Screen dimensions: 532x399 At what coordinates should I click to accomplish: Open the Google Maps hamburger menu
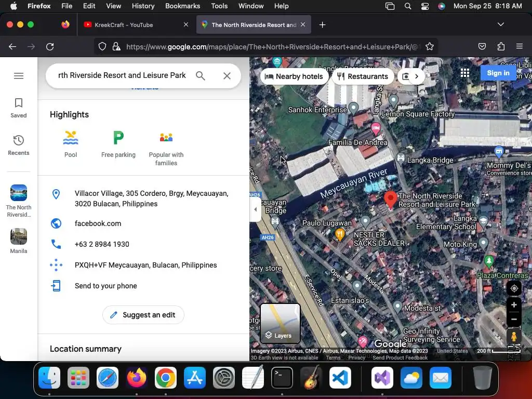[19, 76]
